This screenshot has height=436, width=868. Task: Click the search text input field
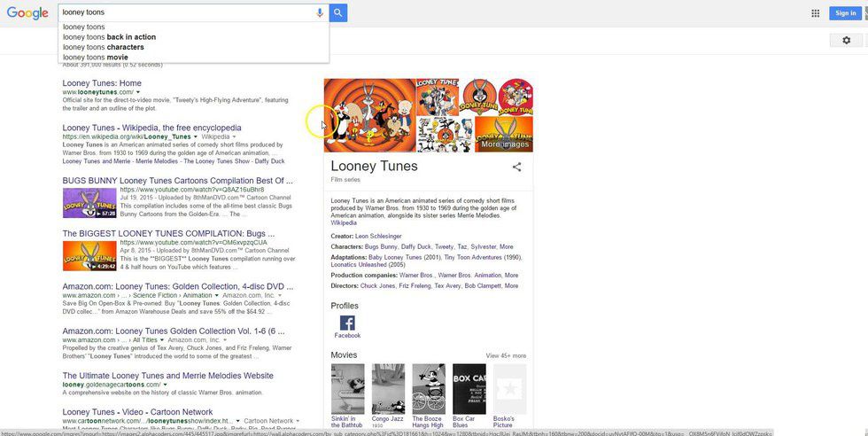coord(186,13)
